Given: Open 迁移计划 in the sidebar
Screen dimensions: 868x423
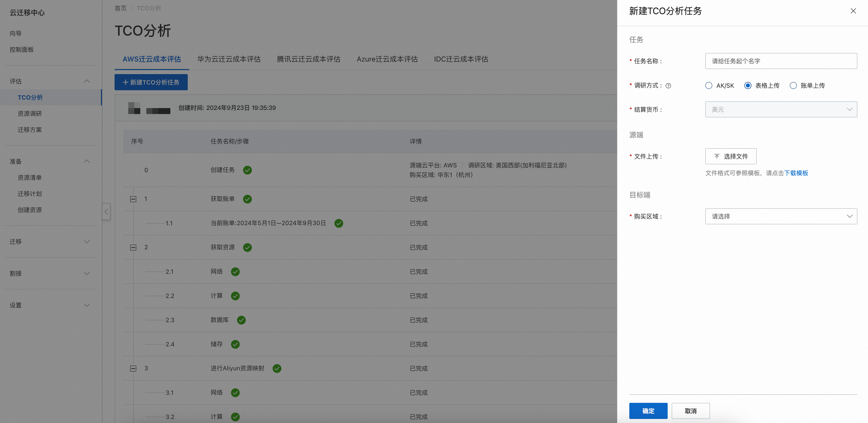Looking at the screenshot, I should click(30, 194).
